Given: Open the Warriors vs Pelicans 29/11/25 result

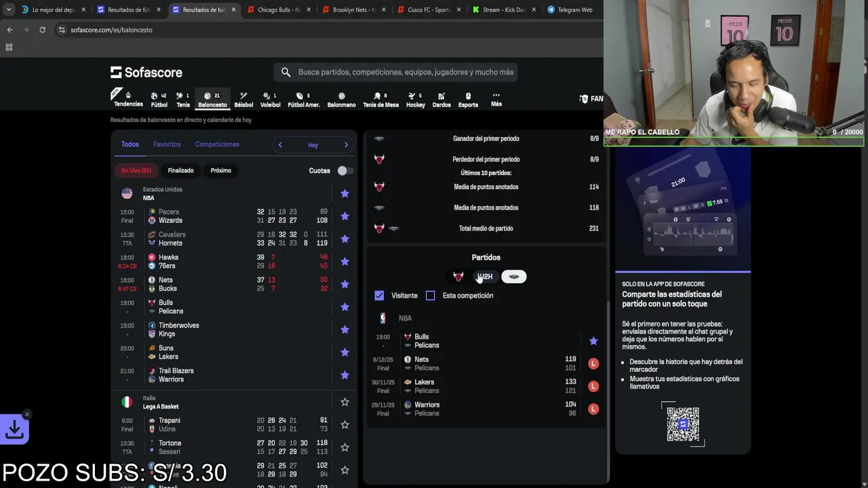Looking at the screenshot, I should [x=485, y=409].
